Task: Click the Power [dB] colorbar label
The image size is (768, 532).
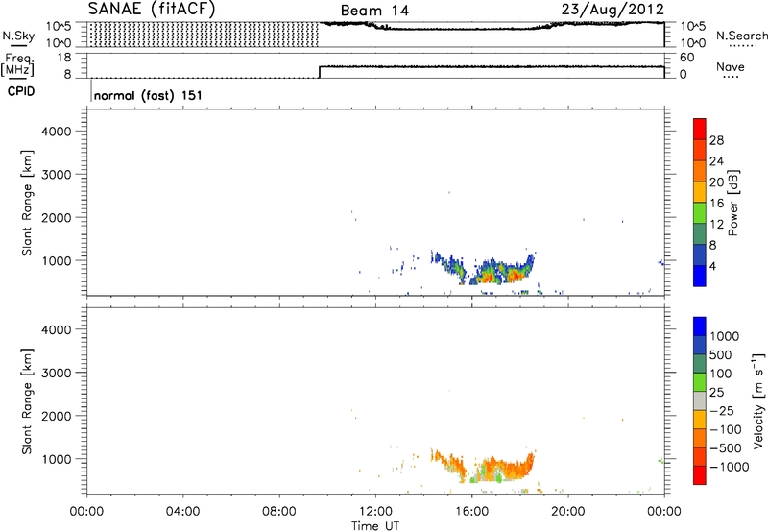Action: point(732,203)
